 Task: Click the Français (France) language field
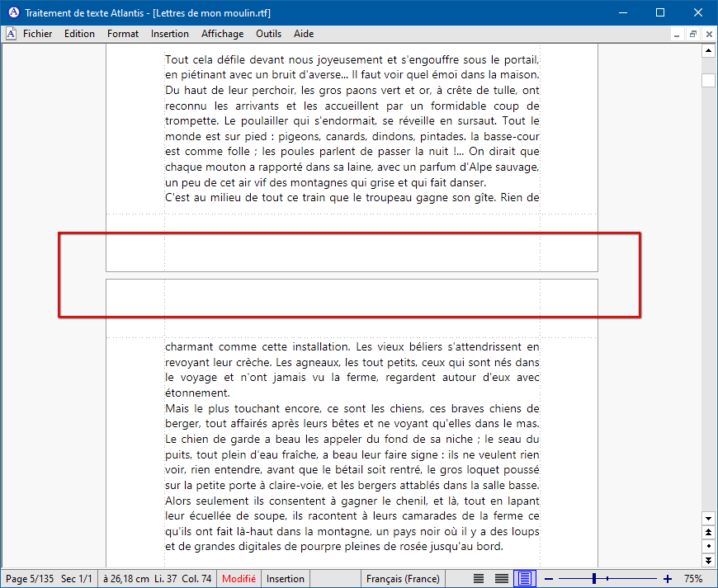(403, 579)
